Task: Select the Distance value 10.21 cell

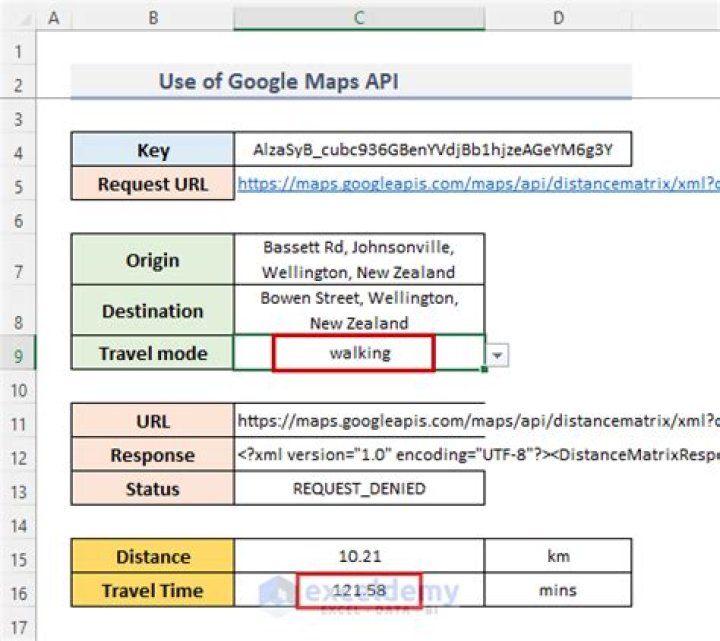Action: point(359,556)
